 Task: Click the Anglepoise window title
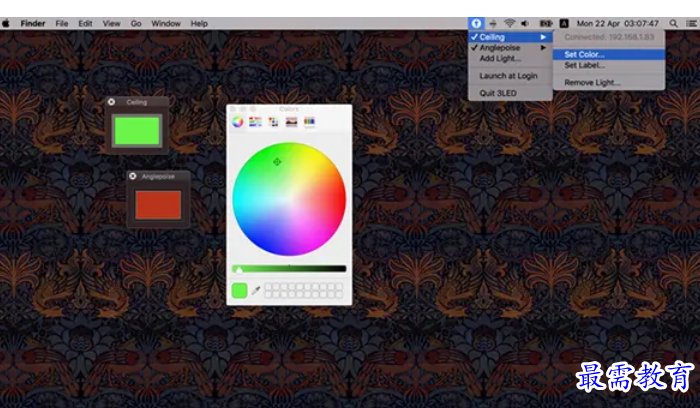(158, 176)
